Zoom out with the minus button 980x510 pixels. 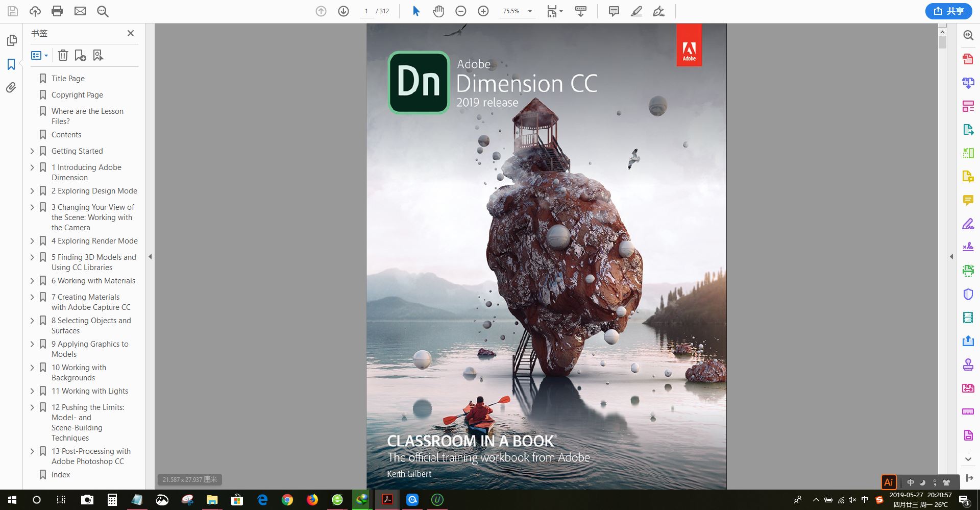coord(461,11)
